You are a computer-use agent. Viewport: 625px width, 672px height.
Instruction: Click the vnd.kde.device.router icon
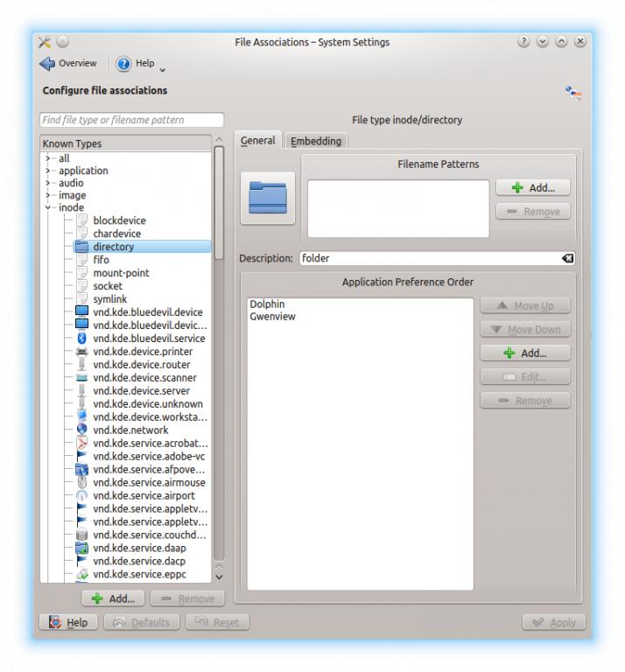tap(82, 364)
